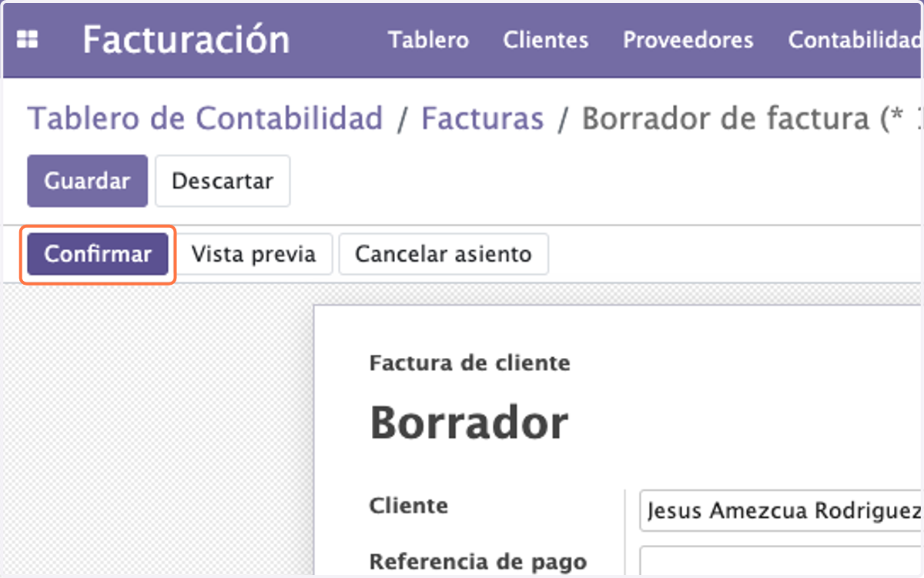Go to Facturas breadcrumb
The width and height of the screenshot is (924, 578).
point(483,119)
